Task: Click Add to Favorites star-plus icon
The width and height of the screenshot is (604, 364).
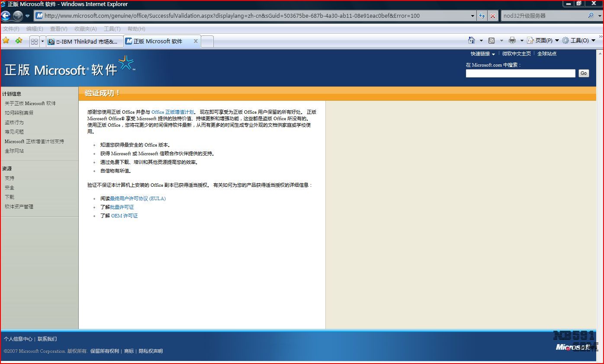Action: pos(19,41)
